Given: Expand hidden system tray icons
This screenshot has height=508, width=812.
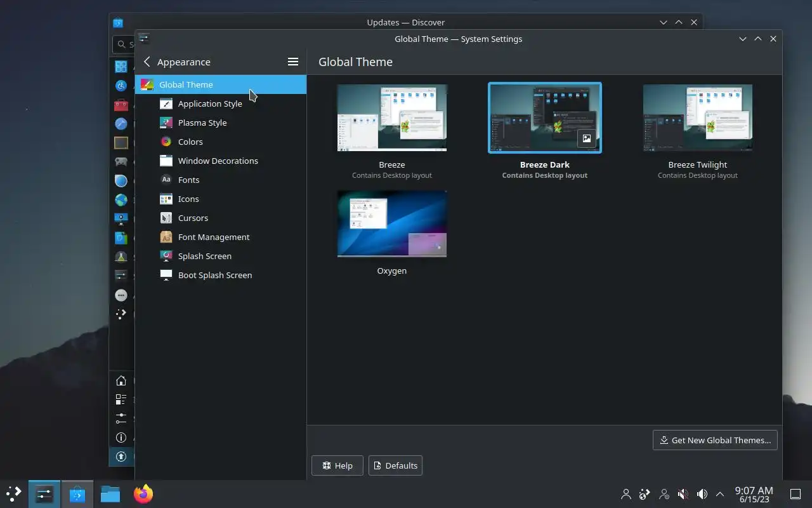Looking at the screenshot, I should [x=720, y=494].
